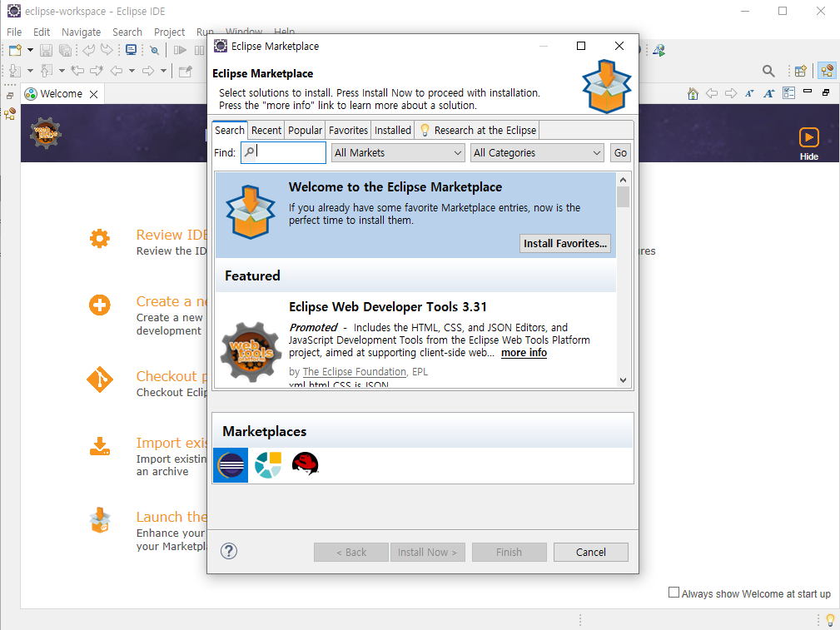Toggle Skip All Breakpoints icon
Screen dimensions: 840x630
pyautogui.click(x=154, y=51)
